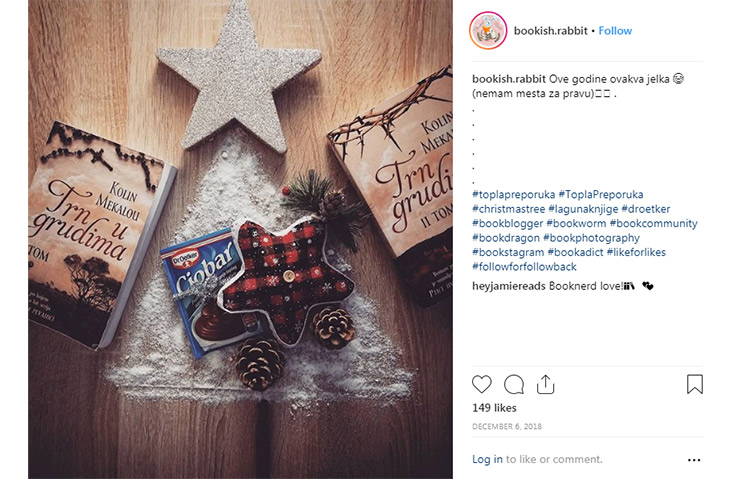Click the Christmas book flatlay photo
The height and width of the screenshot is (479, 750).
click(x=240, y=239)
